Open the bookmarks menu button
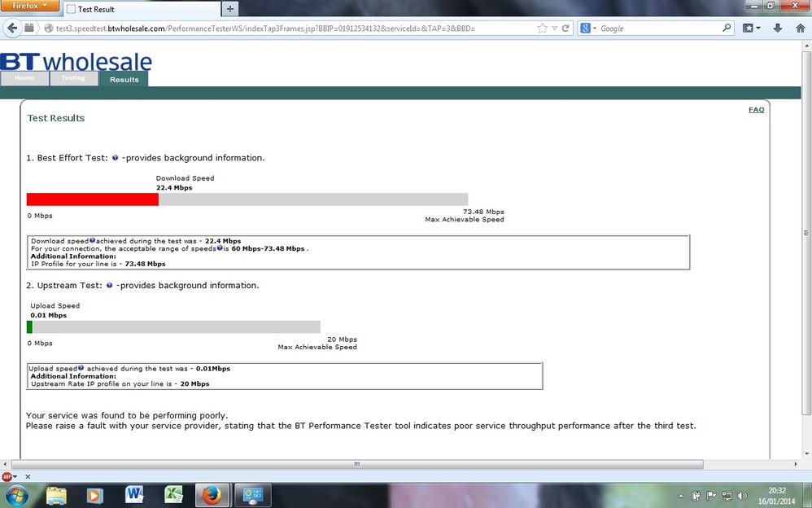 pos(751,28)
